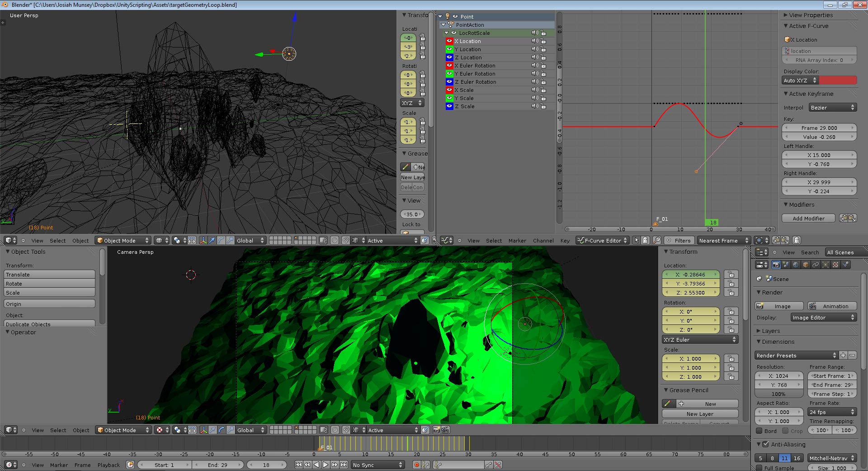Open the F-Curve Editor mode dropdown
The height and width of the screenshot is (471, 868).
pos(602,240)
